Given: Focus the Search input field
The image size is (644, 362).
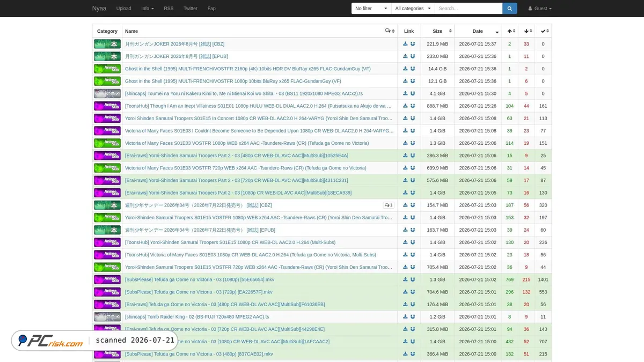Looking at the screenshot, I should pos(469,9).
